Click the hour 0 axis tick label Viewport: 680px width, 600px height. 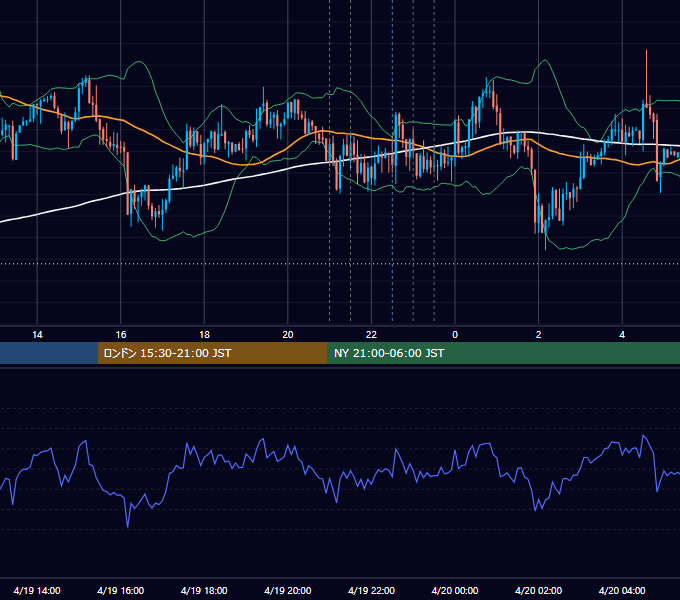coord(455,335)
